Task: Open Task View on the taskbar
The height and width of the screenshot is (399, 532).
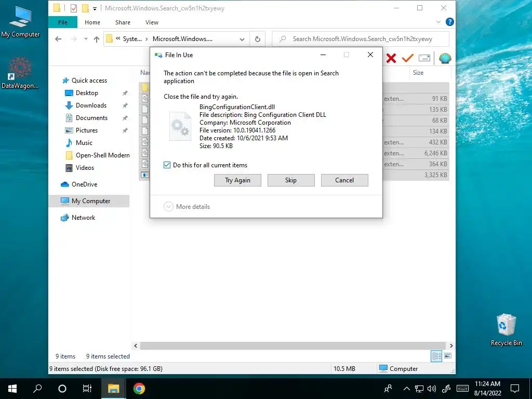Action: pos(87,389)
